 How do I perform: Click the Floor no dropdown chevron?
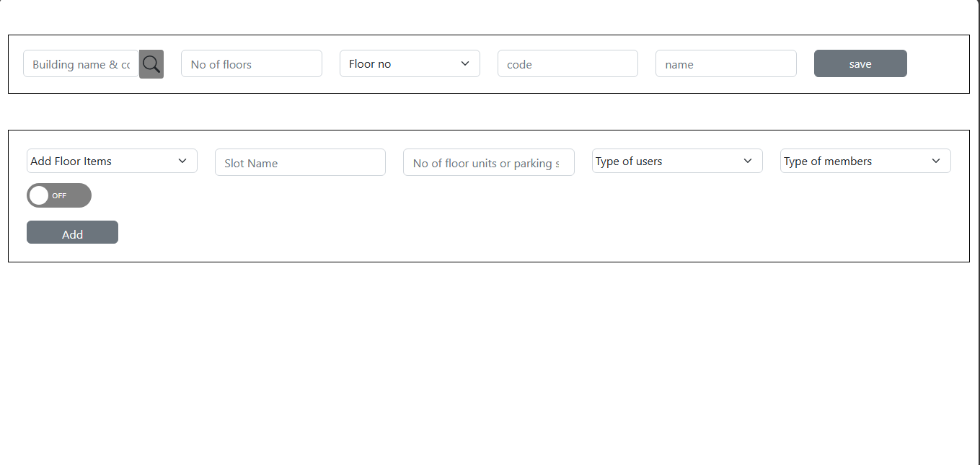465,63
